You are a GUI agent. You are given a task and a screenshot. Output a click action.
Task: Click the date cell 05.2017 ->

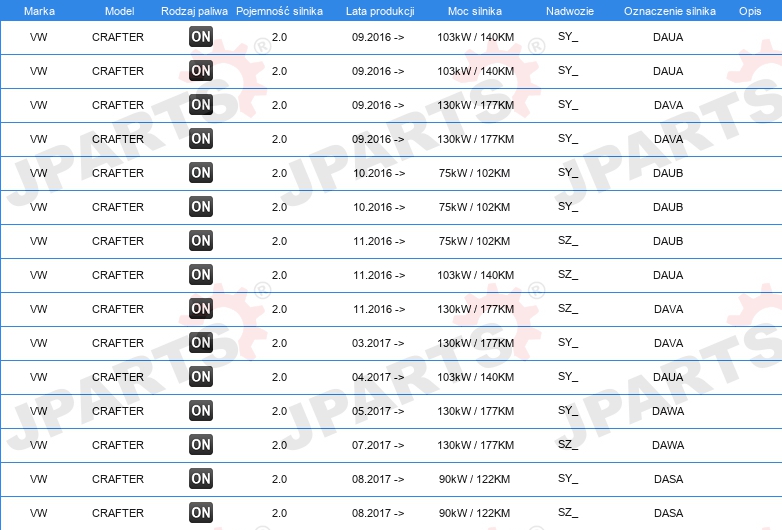(x=378, y=411)
